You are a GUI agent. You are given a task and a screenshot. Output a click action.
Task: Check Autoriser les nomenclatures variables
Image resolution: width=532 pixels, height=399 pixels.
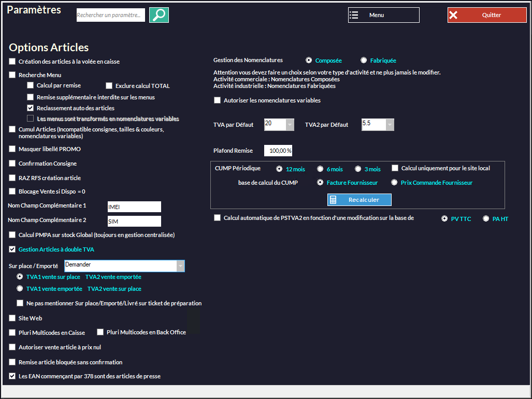click(218, 100)
